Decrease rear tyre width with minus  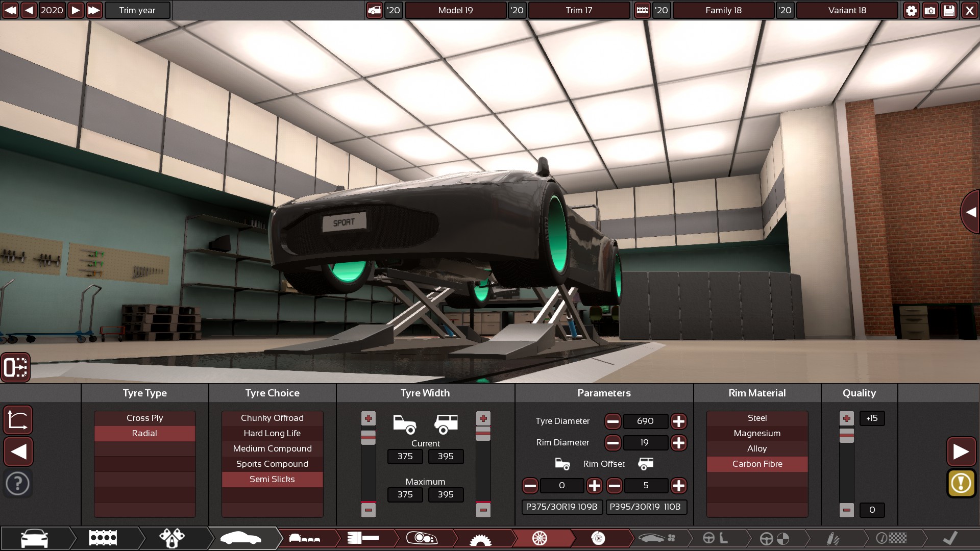[483, 509]
